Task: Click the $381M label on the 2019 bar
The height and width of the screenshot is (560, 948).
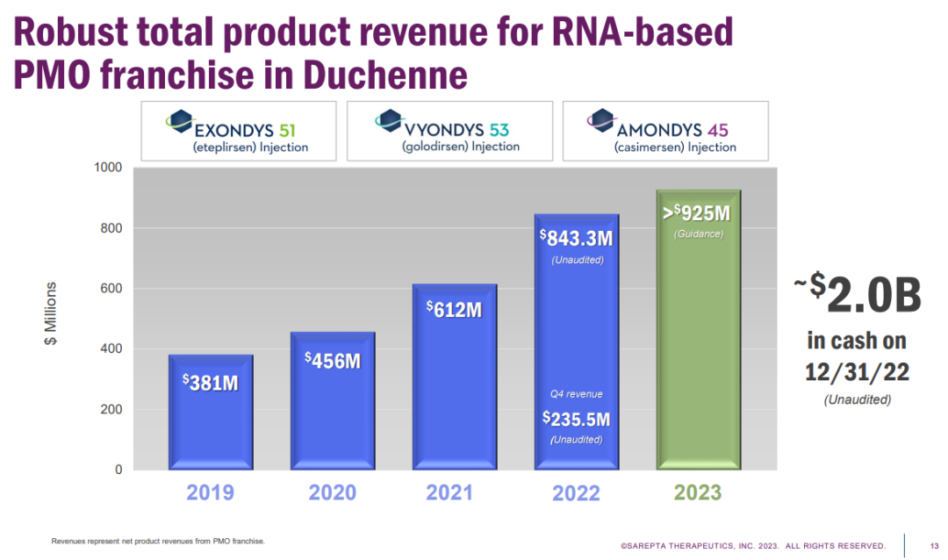Action: click(x=210, y=382)
